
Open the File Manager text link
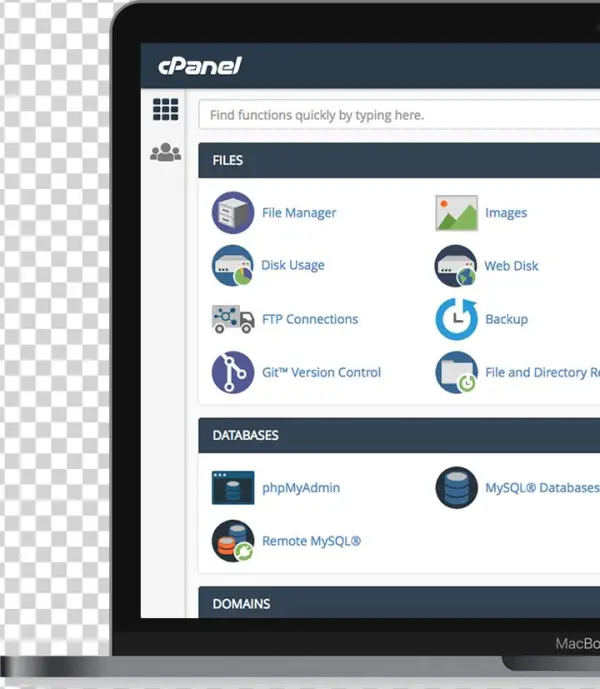click(x=299, y=213)
